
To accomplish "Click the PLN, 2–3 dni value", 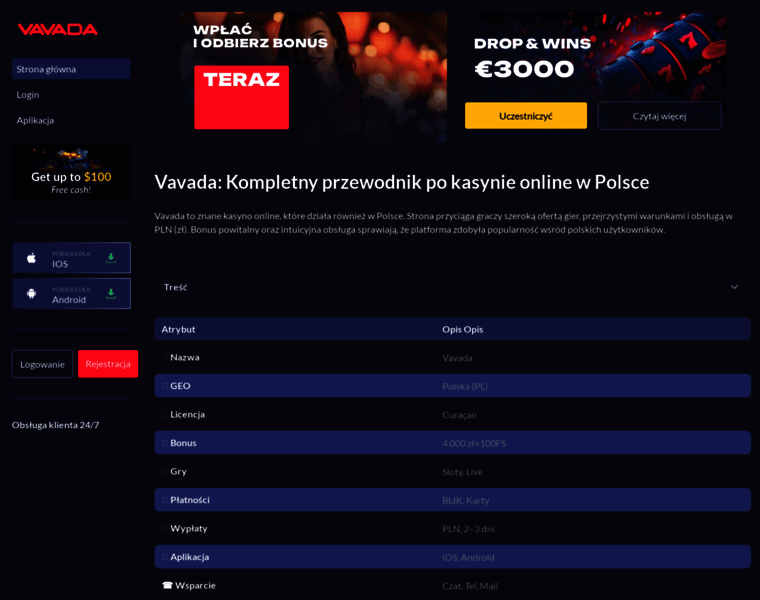I will click(x=468, y=529).
